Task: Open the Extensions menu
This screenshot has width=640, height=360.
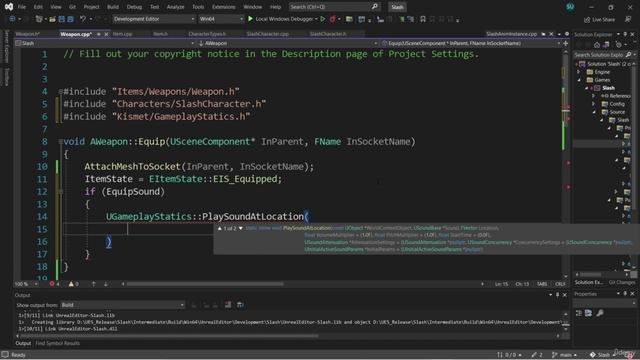Action: (223, 7)
